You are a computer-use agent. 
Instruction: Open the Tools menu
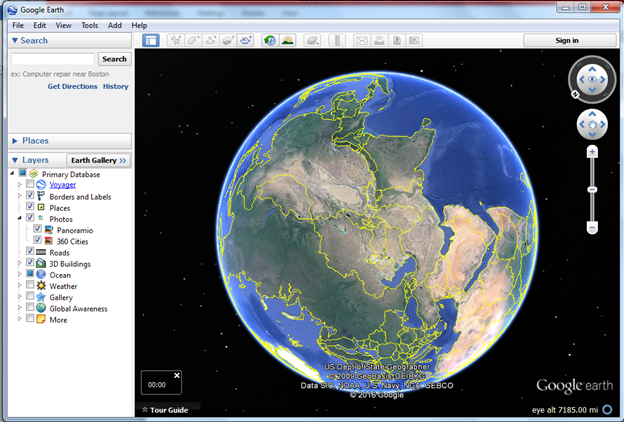90,25
